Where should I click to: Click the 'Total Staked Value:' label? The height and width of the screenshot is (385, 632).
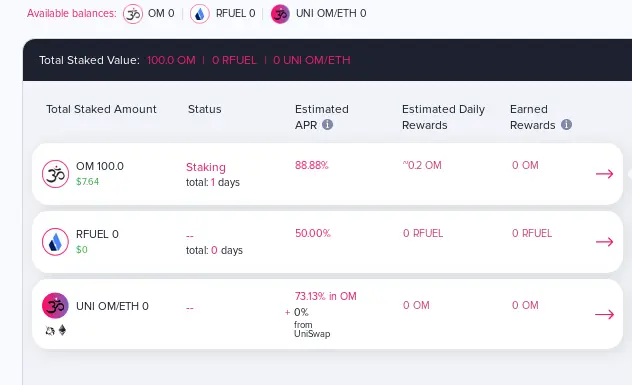[89, 60]
